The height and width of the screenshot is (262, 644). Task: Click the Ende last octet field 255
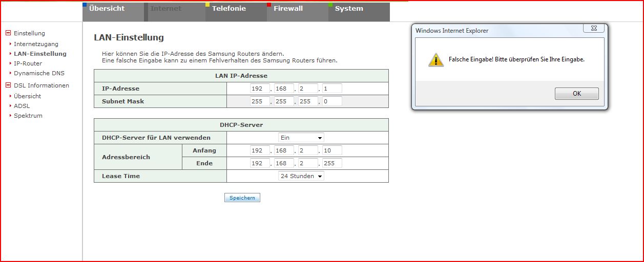(x=332, y=163)
